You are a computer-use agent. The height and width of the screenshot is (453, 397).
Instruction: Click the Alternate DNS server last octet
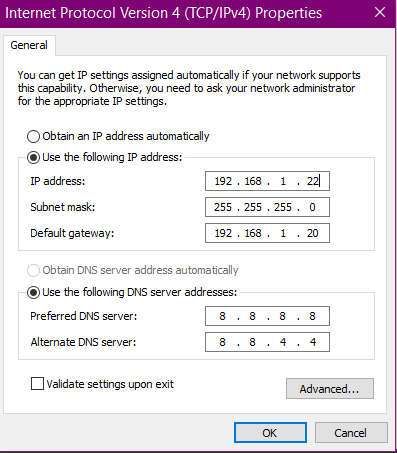pyautogui.click(x=313, y=342)
